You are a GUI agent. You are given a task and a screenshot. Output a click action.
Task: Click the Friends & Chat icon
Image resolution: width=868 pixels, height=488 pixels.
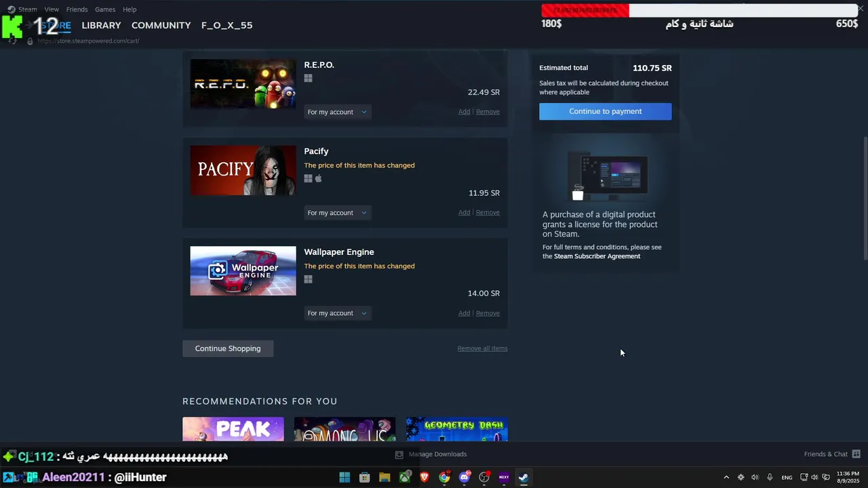coord(856,454)
